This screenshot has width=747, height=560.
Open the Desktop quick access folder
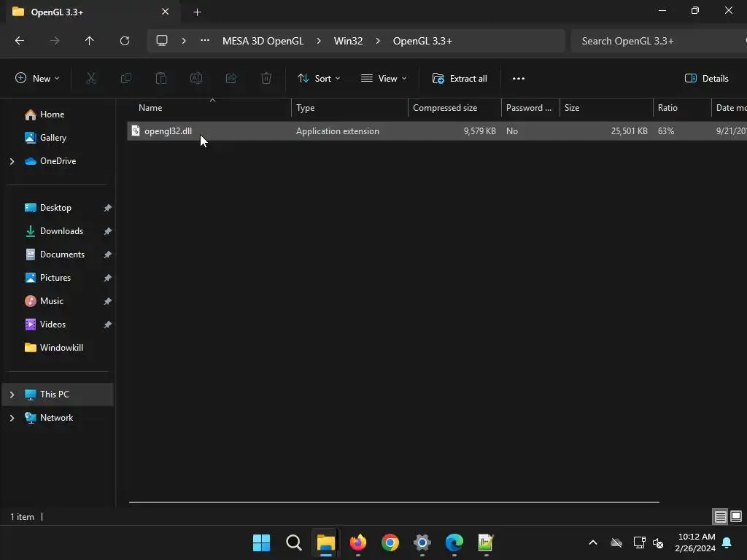coord(55,208)
